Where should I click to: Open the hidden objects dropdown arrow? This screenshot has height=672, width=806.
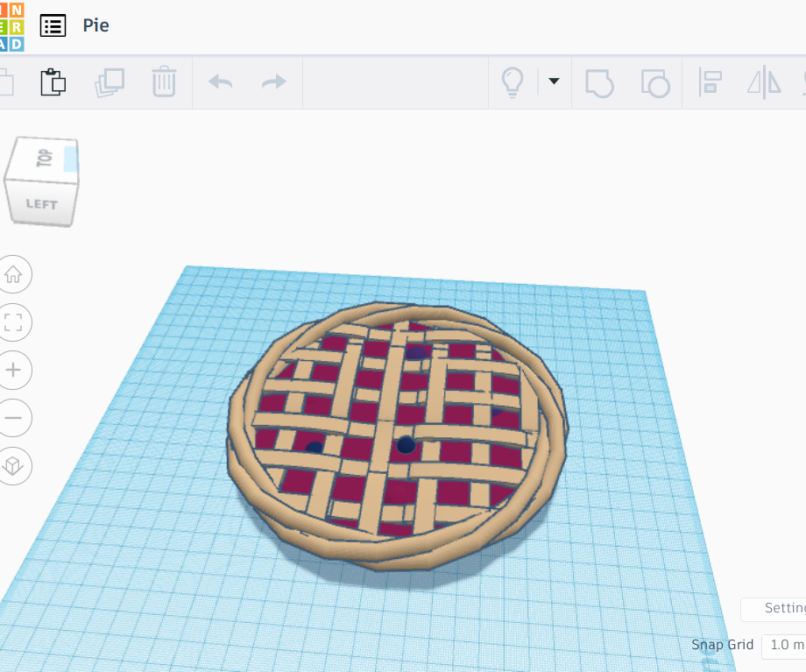[x=553, y=81]
